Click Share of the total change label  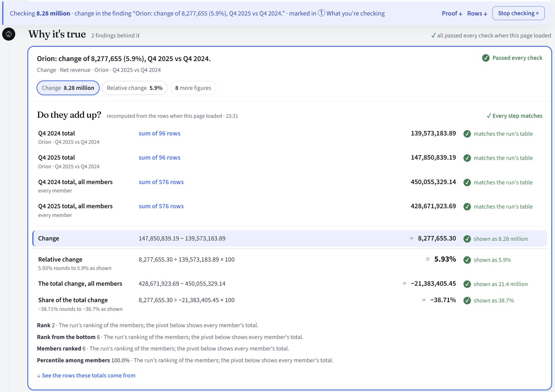pyautogui.click(x=73, y=300)
